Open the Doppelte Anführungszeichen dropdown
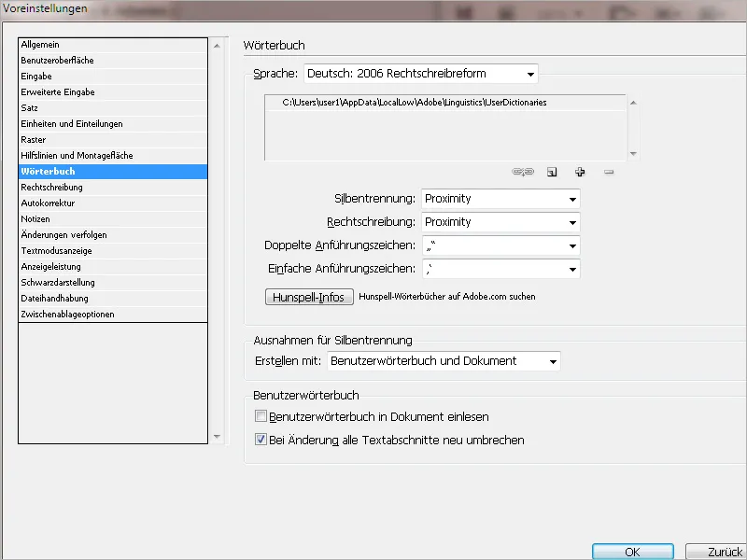The width and height of the screenshot is (747, 560). (x=571, y=245)
